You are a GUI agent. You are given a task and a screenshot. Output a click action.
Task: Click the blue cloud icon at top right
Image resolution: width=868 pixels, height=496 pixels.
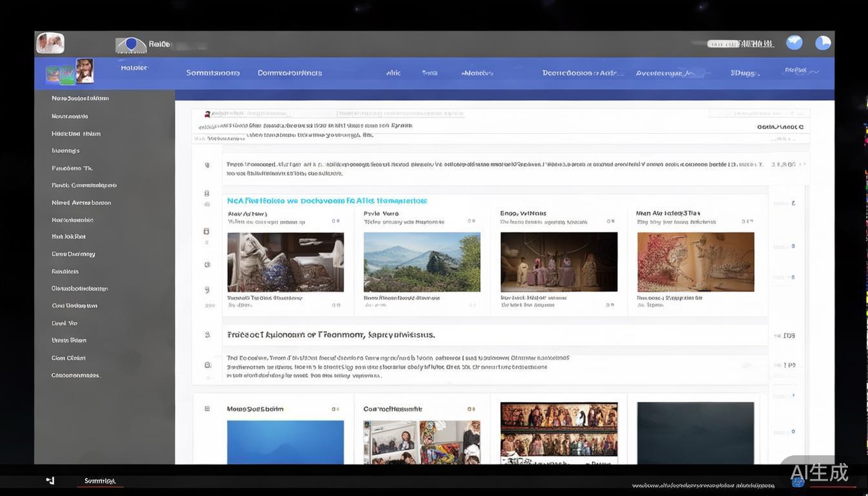[794, 43]
